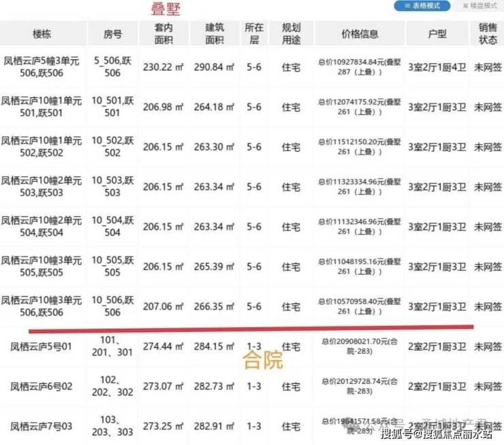This screenshot has width=504, height=445.
Task: Click the 销售状态 column header
Action: pos(488,34)
